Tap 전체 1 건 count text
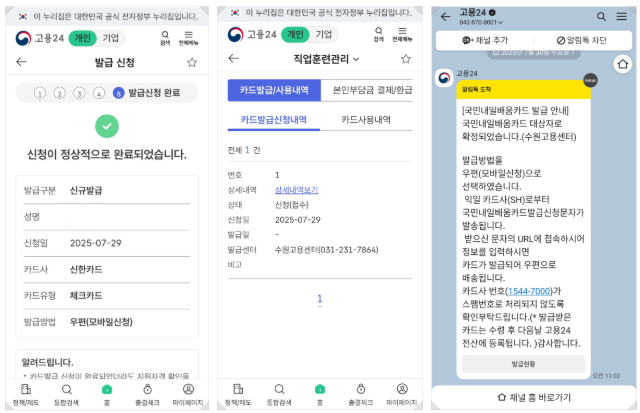Image resolution: width=640 pixels, height=413 pixels. click(x=244, y=150)
